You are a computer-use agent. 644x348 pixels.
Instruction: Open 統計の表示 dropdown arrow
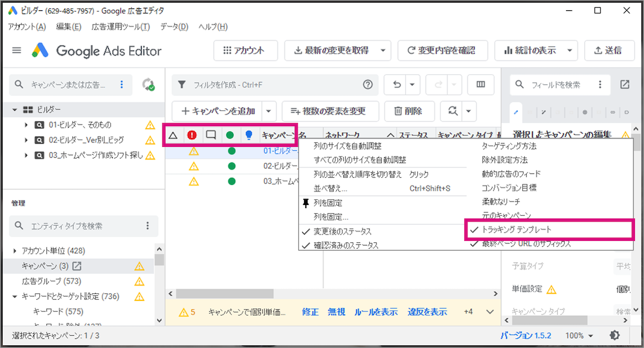[x=570, y=50]
